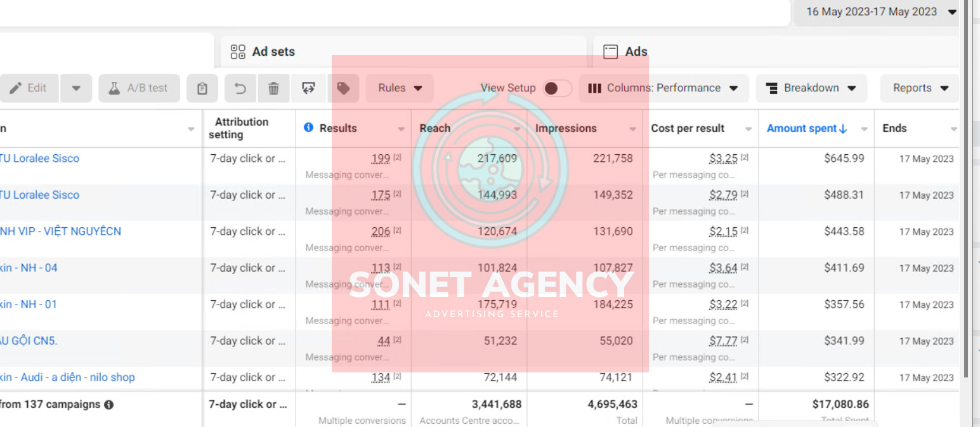Select impressions value 55,020
This screenshot has height=427, width=980.
click(x=617, y=341)
